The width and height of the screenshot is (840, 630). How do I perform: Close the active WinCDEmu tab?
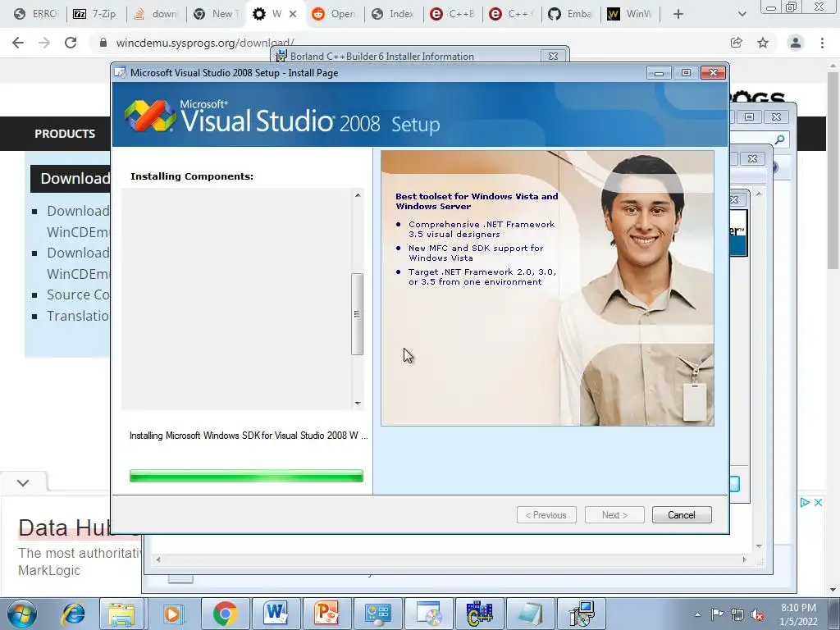tap(293, 14)
